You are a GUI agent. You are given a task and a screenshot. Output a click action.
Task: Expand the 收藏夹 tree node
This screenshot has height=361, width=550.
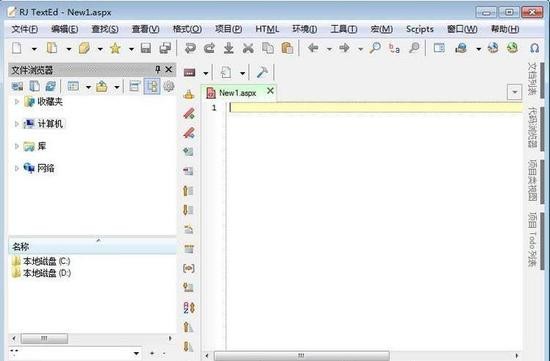pyautogui.click(x=16, y=101)
